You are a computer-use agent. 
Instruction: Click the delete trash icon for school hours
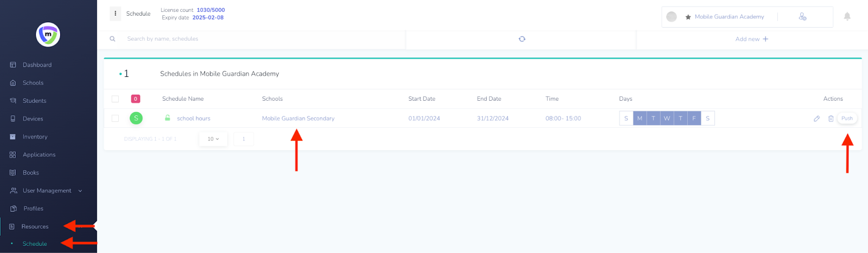click(x=831, y=119)
